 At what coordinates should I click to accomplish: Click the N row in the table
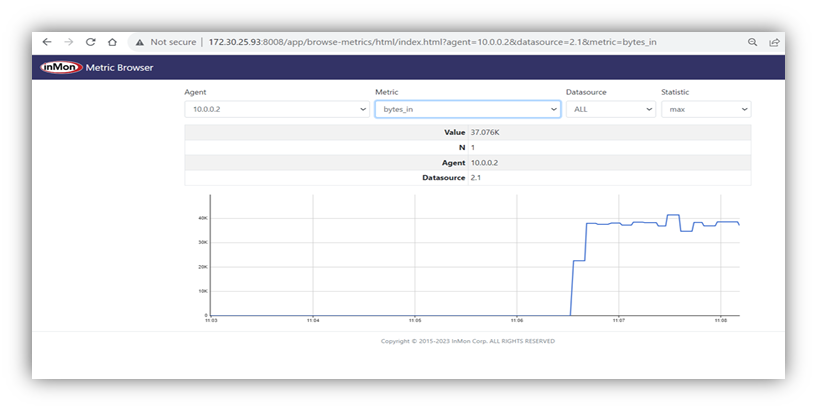tap(467, 147)
